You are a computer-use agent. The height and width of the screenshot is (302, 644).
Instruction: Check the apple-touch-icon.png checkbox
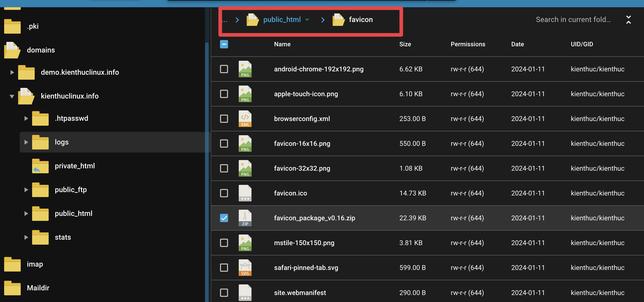tap(224, 94)
